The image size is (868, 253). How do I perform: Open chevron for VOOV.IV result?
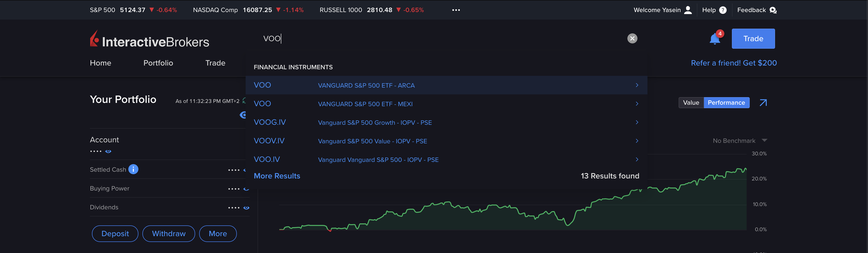point(637,141)
